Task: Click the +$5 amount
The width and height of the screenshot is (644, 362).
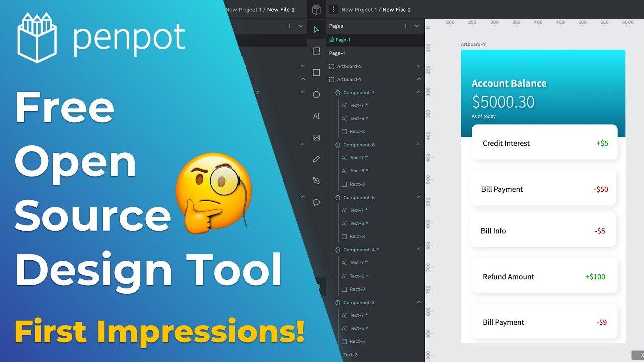Action: tap(602, 143)
